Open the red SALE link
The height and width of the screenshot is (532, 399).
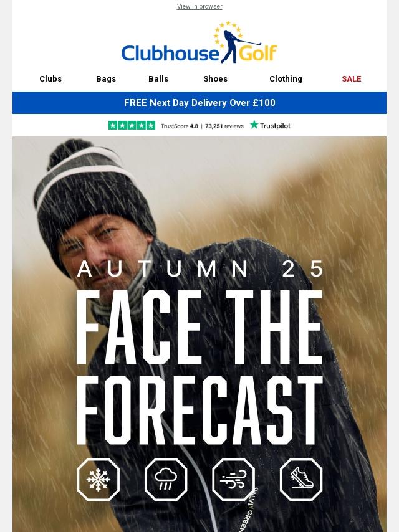pyautogui.click(x=352, y=78)
